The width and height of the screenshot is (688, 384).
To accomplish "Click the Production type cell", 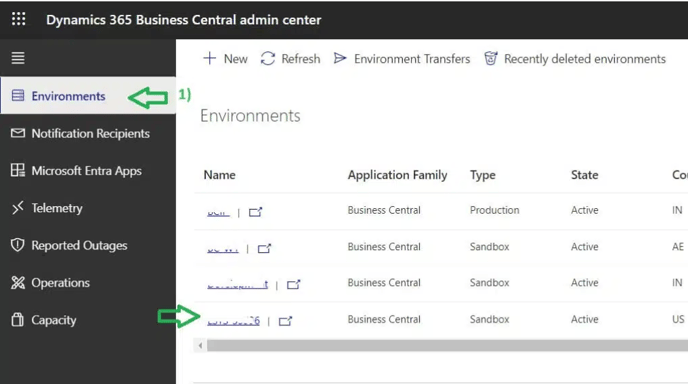I will coord(494,210).
